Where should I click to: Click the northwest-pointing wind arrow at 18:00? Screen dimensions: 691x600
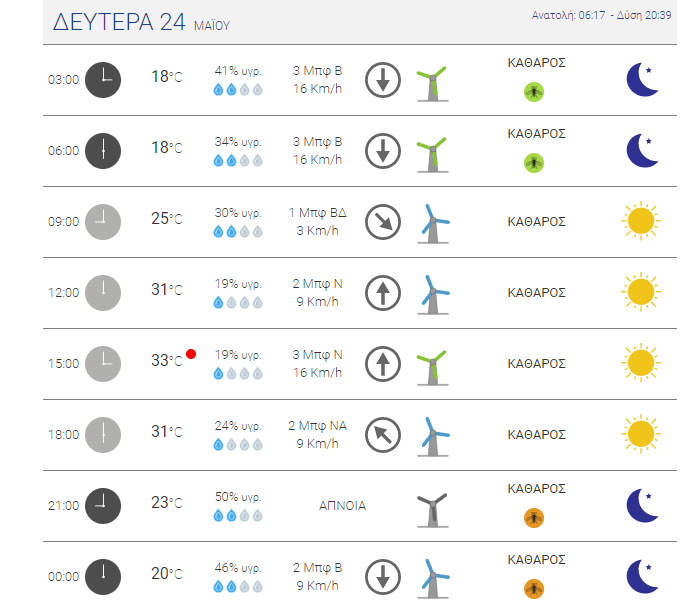pos(383,435)
